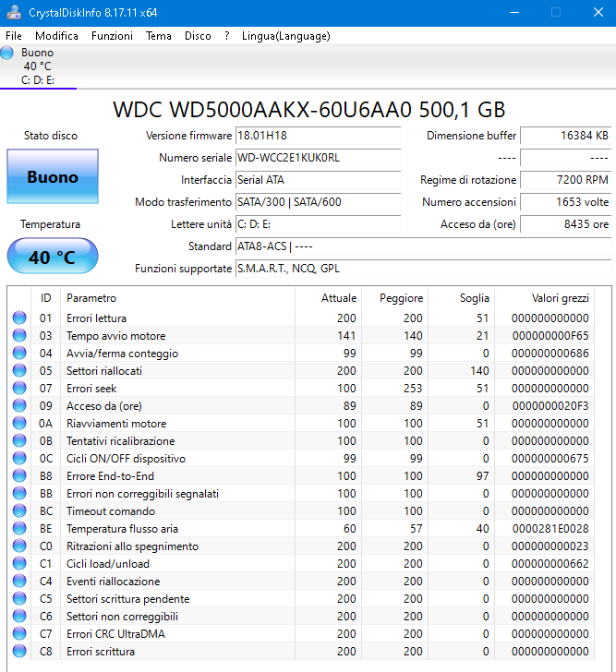Screen dimensions: 616x672
Task: Click the status icon for Settori non correggibili
Action: click(19, 617)
